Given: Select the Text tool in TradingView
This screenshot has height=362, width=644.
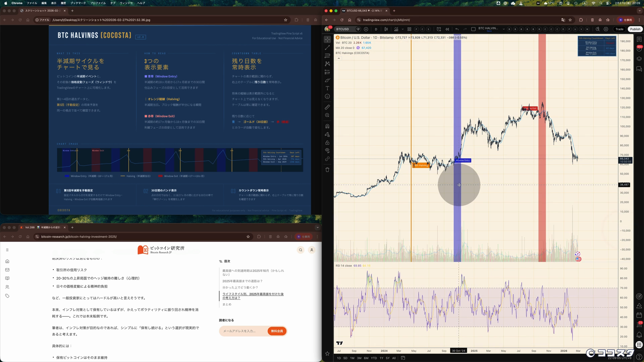Looking at the screenshot, I should coord(327,88).
